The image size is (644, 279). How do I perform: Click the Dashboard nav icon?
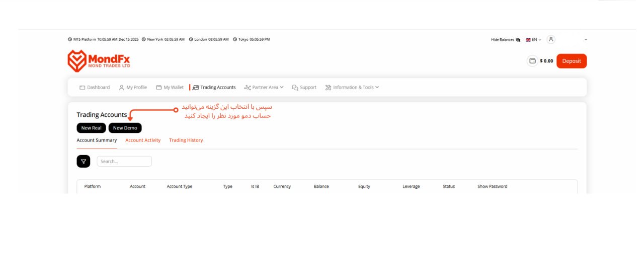(83, 88)
